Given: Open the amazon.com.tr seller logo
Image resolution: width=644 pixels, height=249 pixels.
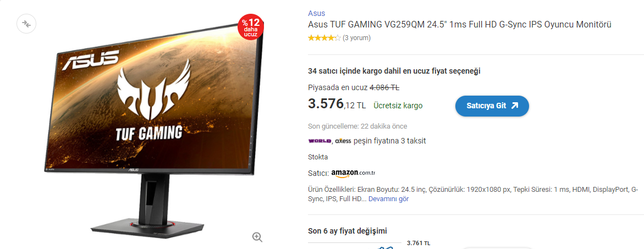Looking at the screenshot, I should pos(353,173).
